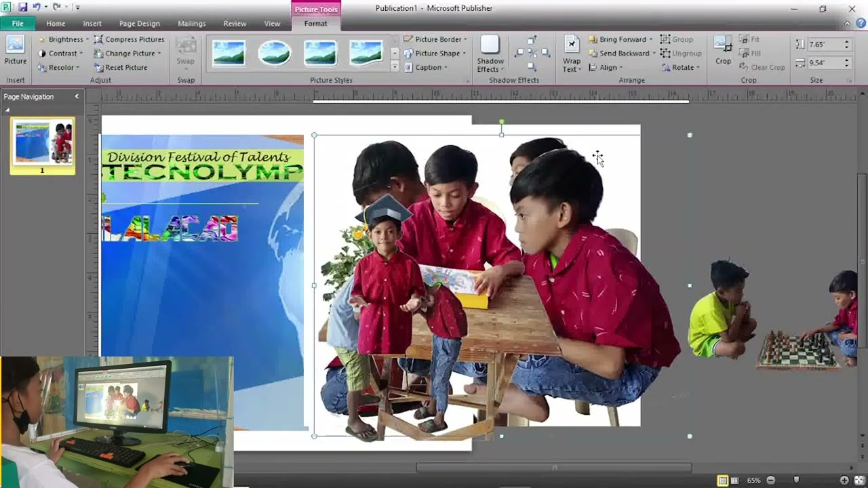This screenshot has width=868, height=488.
Task: Click the height stepper arrows
Action: coord(846,44)
